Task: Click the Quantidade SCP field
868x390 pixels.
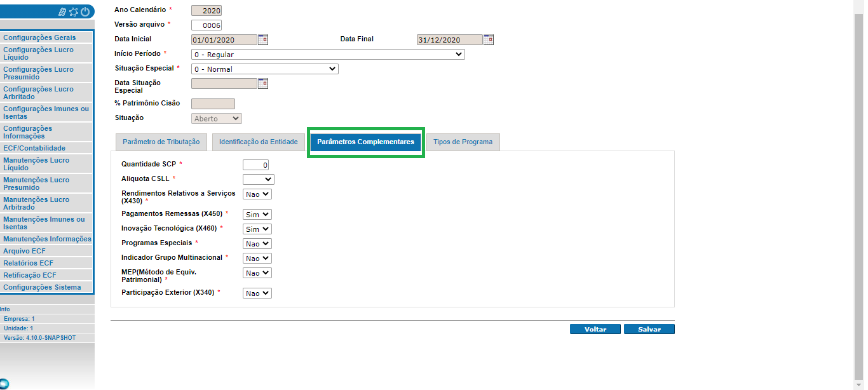Action: tap(256, 165)
